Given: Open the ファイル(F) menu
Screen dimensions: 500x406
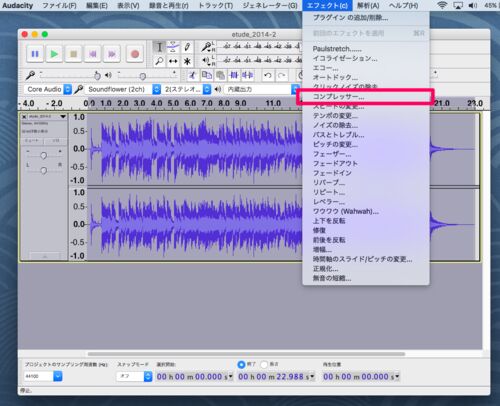Looking at the screenshot, I should 59,6.
